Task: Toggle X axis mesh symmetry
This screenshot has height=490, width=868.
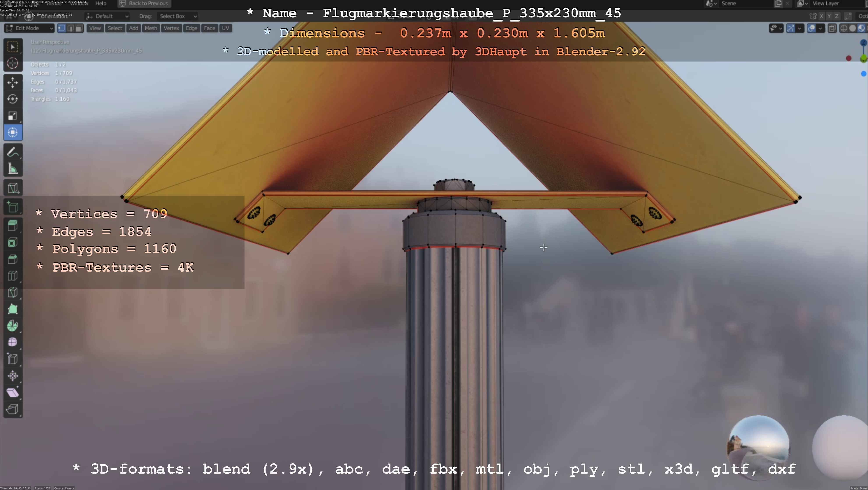Action: [x=822, y=16]
